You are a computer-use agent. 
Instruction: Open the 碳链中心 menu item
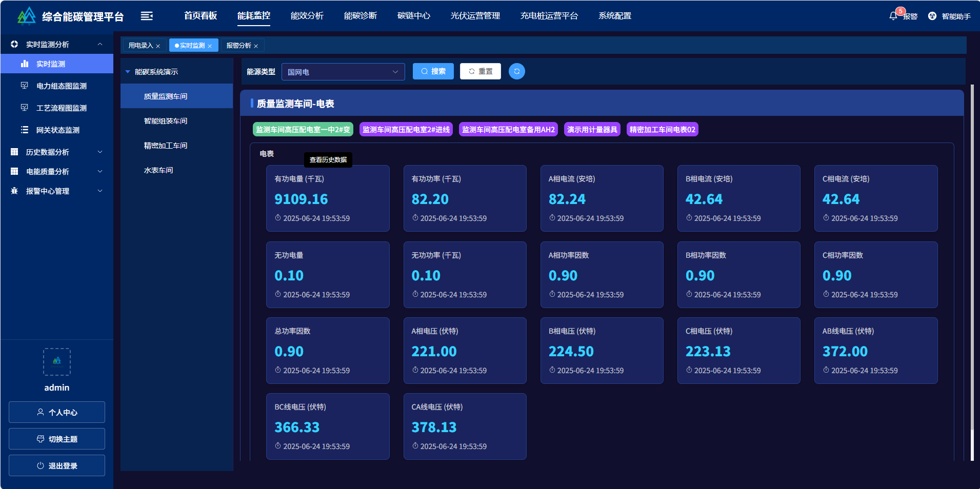pos(414,15)
